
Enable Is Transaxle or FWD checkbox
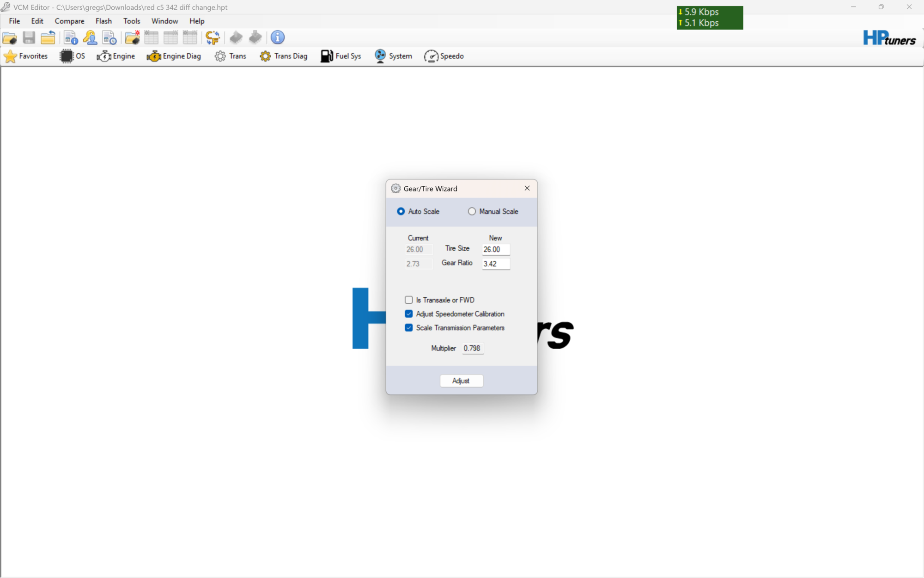coord(408,300)
